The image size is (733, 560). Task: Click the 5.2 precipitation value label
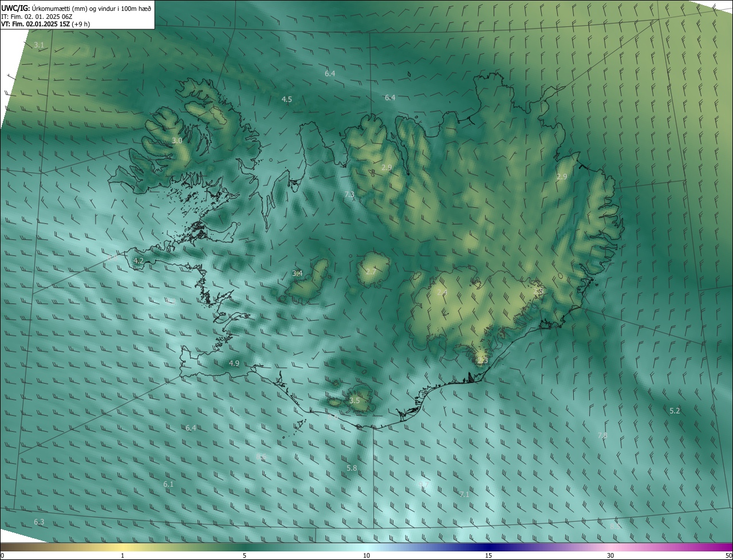pos(675,411)
